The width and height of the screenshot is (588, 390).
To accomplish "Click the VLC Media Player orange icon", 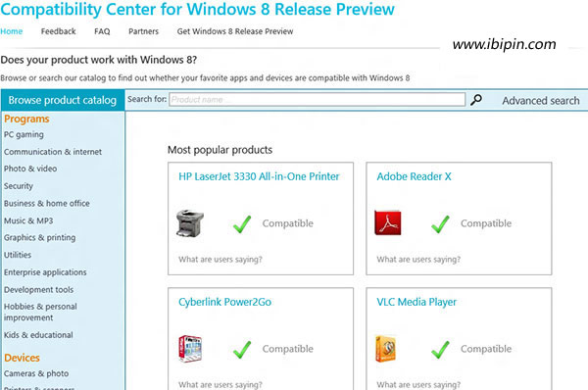I will point(385,349).
